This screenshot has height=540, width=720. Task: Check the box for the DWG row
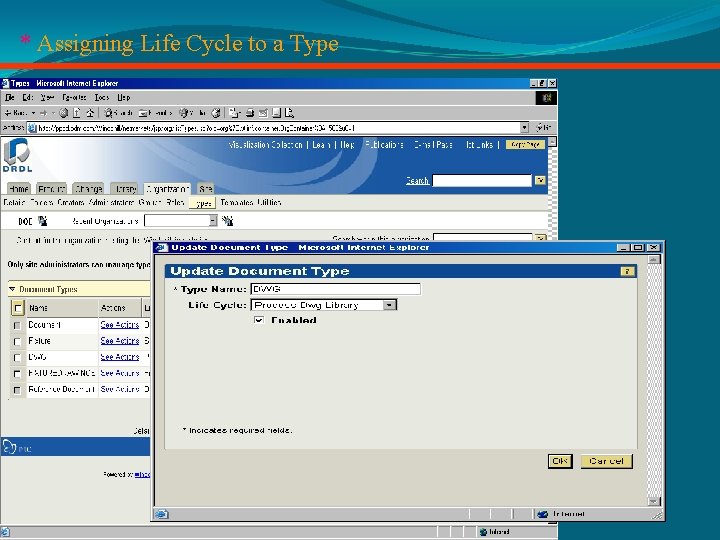17,358
